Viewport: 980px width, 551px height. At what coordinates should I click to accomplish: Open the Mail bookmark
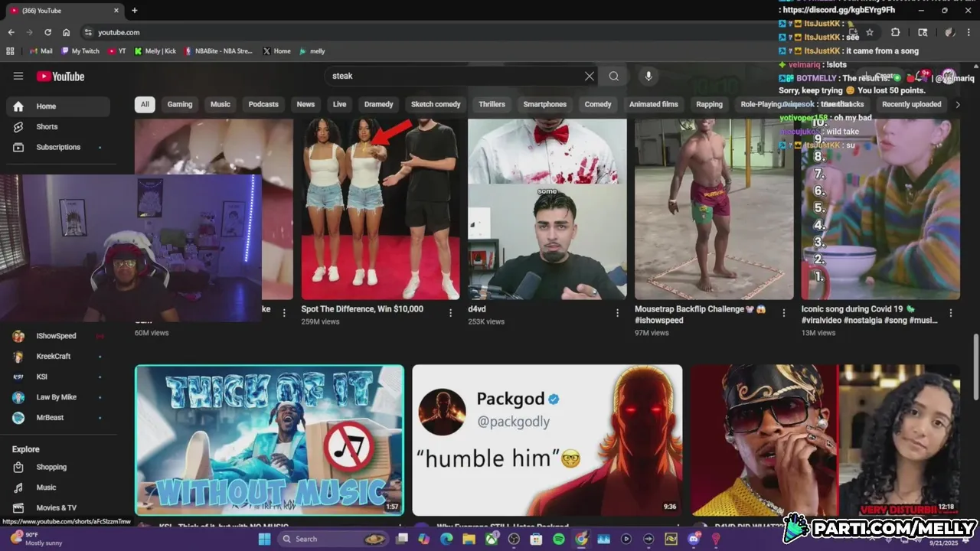click(x=41, y=51)
